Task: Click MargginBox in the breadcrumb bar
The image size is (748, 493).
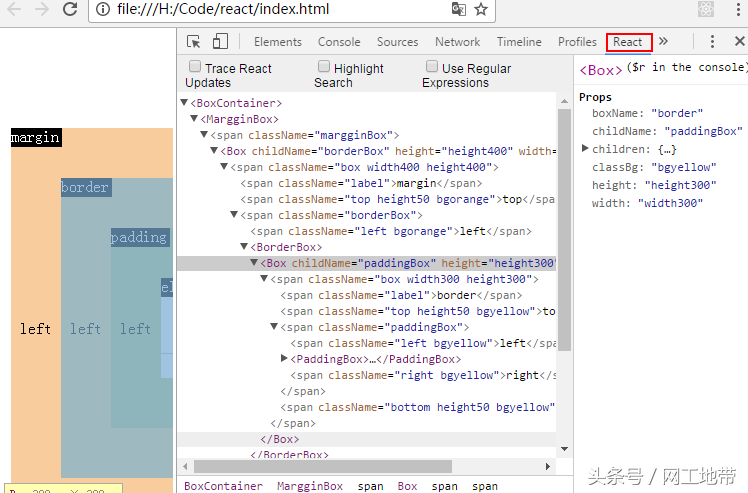Action: (310, 486)
